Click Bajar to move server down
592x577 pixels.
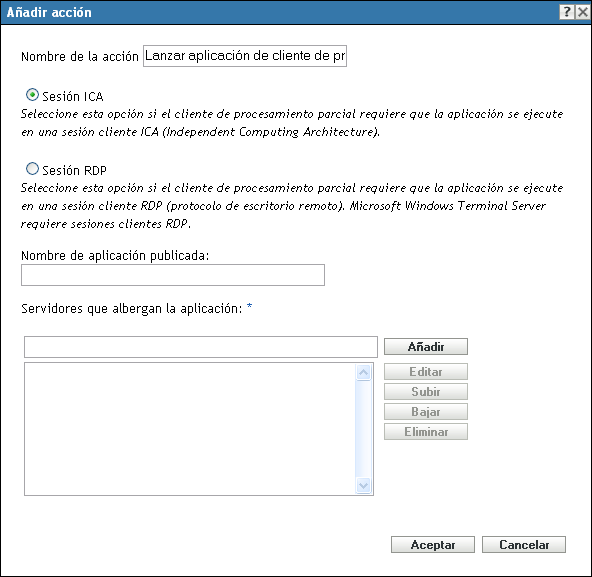tap(426, 412)
